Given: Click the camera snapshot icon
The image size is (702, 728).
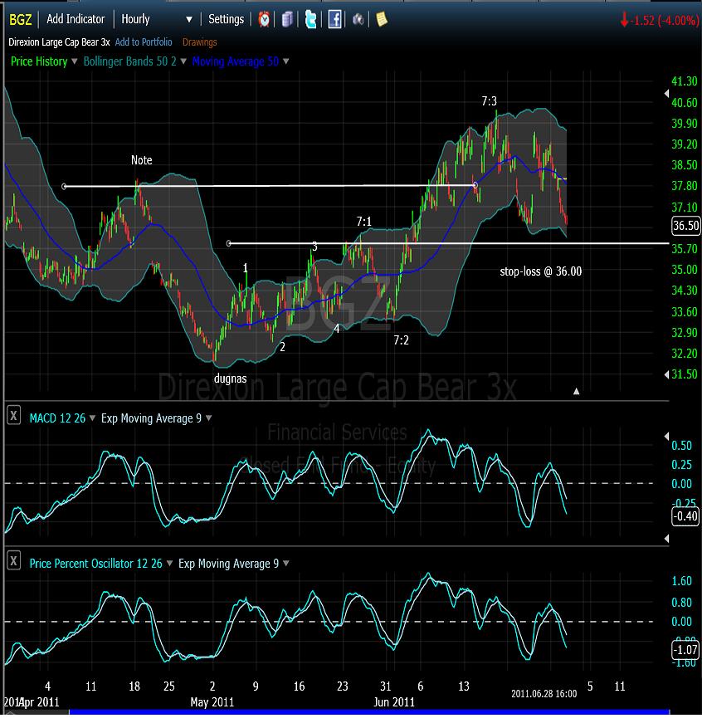Looking at the screenshot, I should click(358, 19).
